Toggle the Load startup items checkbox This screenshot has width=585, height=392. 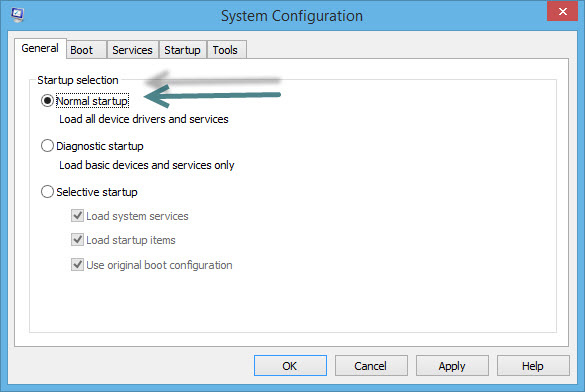pos(77,239)
